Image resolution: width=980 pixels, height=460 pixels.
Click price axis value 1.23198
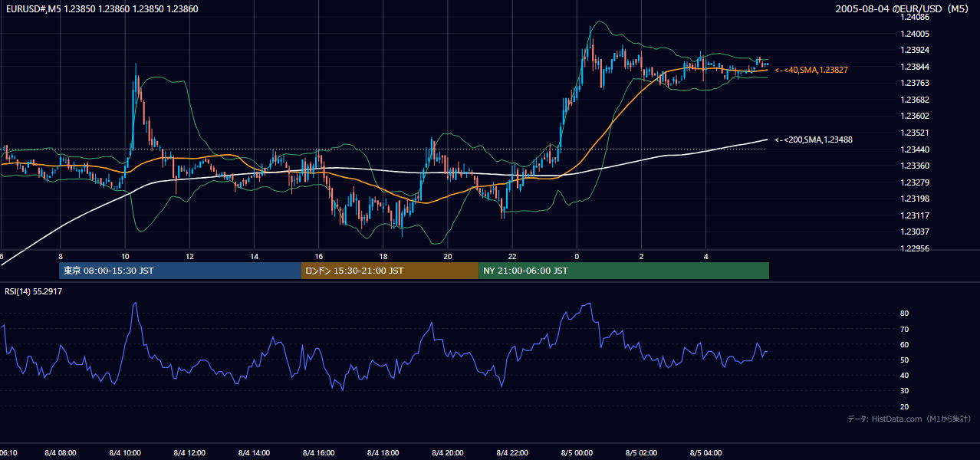coord(915,199)
